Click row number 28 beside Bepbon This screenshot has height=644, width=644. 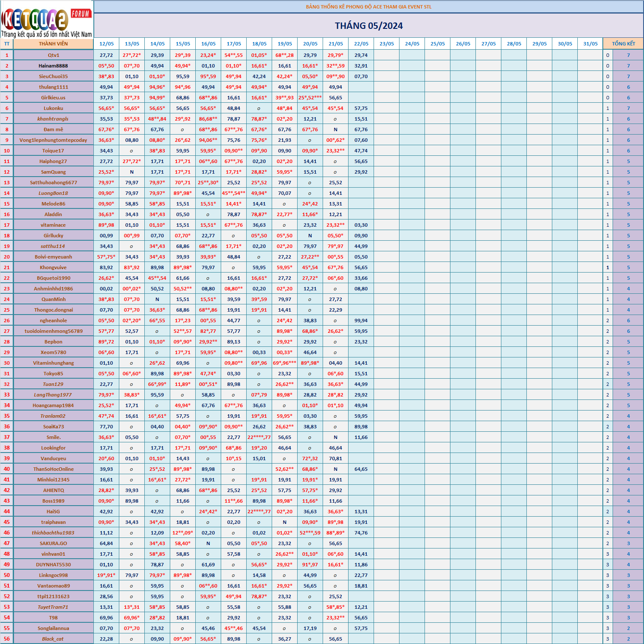click(7, 342)
